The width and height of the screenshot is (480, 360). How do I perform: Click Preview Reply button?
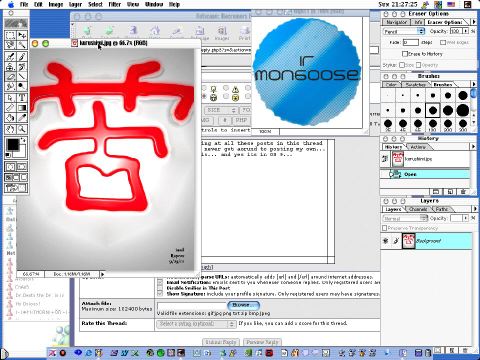coord(263,342)
